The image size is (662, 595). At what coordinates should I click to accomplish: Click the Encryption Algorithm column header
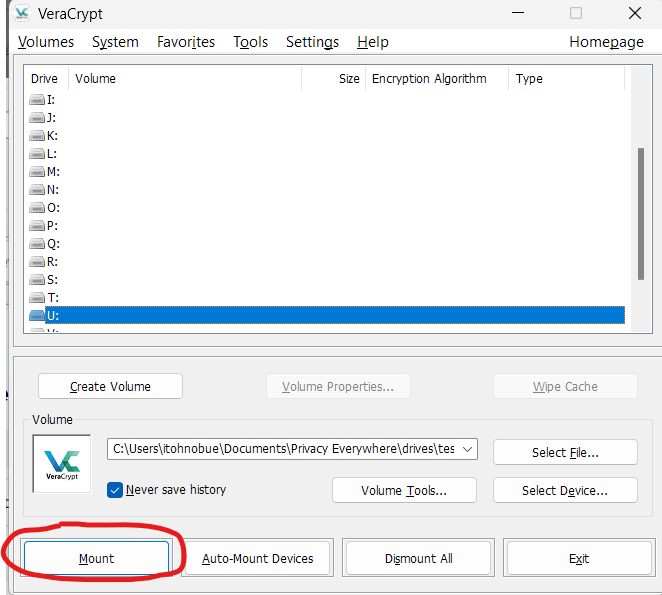(437, 79)
